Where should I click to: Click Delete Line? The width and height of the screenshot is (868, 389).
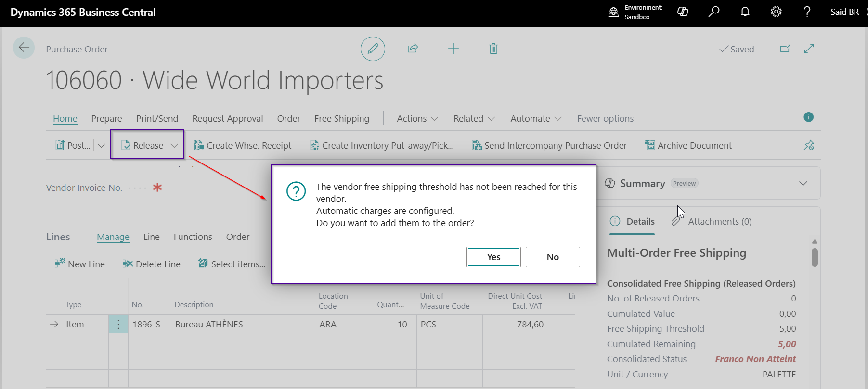coord(151,264)
